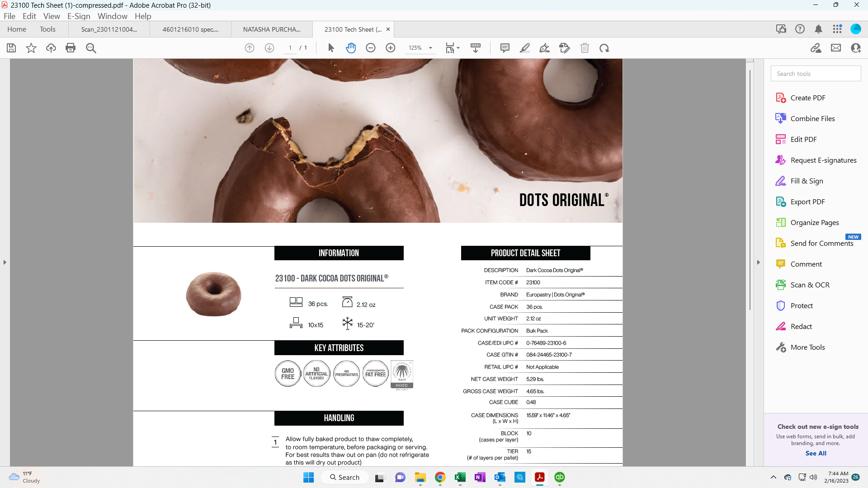Click the scrolling mode keyboard icon
This screenshot has height=488, width=868.
pyautogui.click(x=476, y=48)
